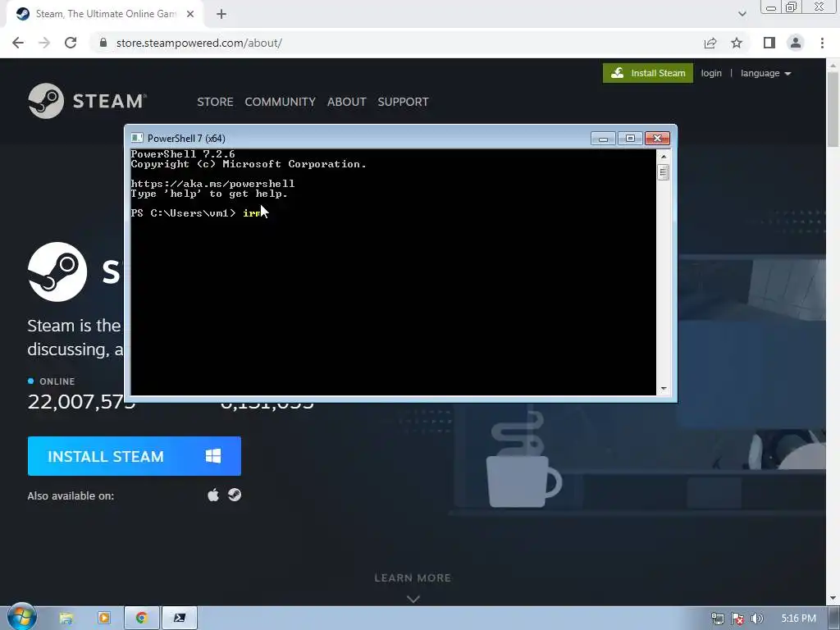The height and width of the screenshot is (630, 840).
Task: Click the Show desktop strip in the taskbar
Action: coord(836,619)
